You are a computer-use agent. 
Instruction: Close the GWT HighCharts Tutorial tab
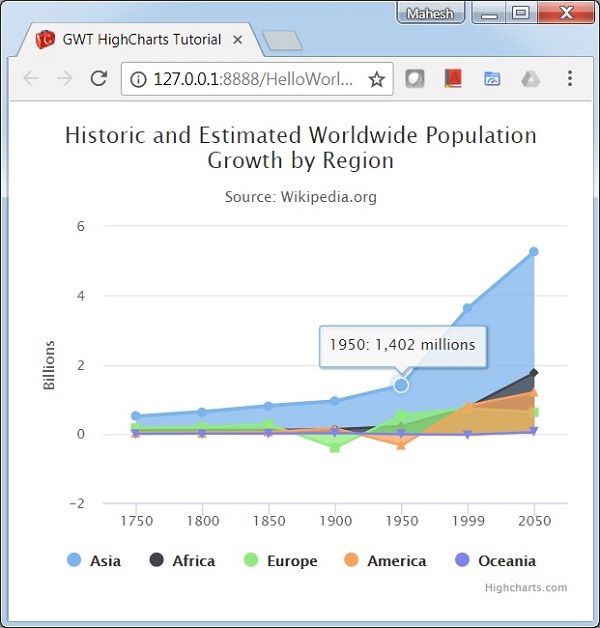click(237, 41)
